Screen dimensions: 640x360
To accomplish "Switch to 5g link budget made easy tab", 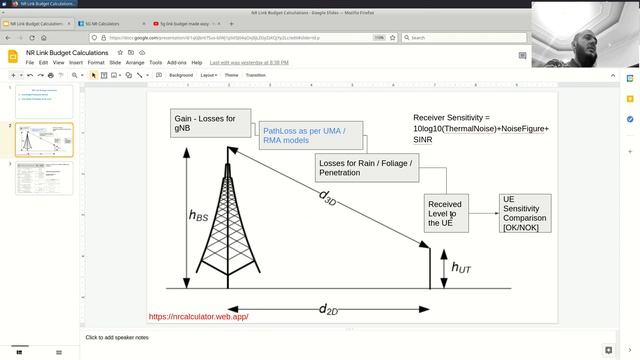I will point(187,24).
